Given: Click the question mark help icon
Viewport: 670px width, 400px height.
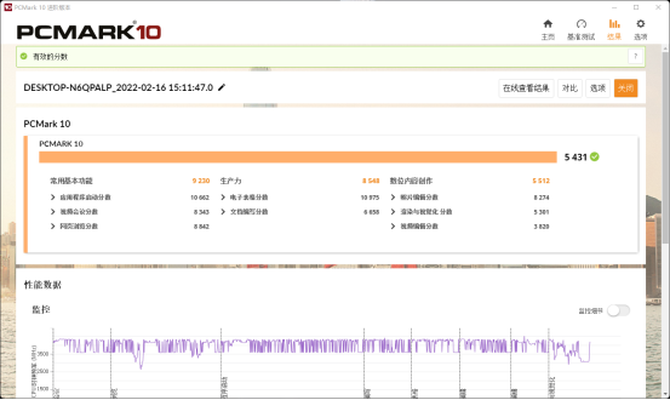Looking at the screenshot, I should 635,56.
